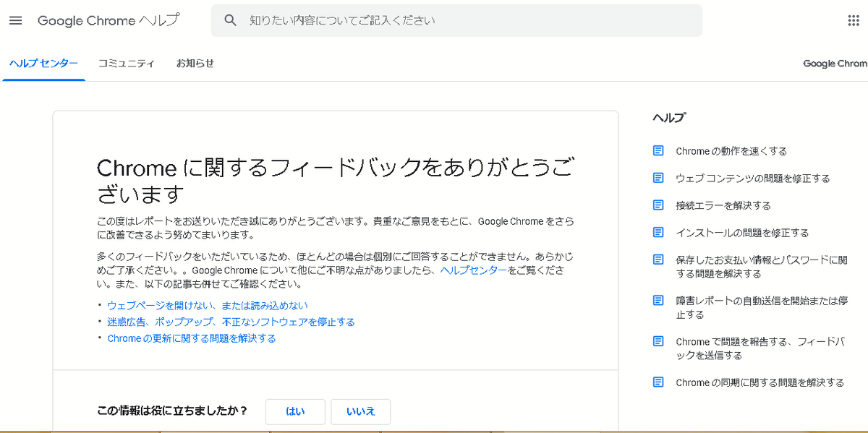This screenshot has height=433, width=868.
Task: Switch to the ヘルプ センター tab
Action: coord(43,63)
